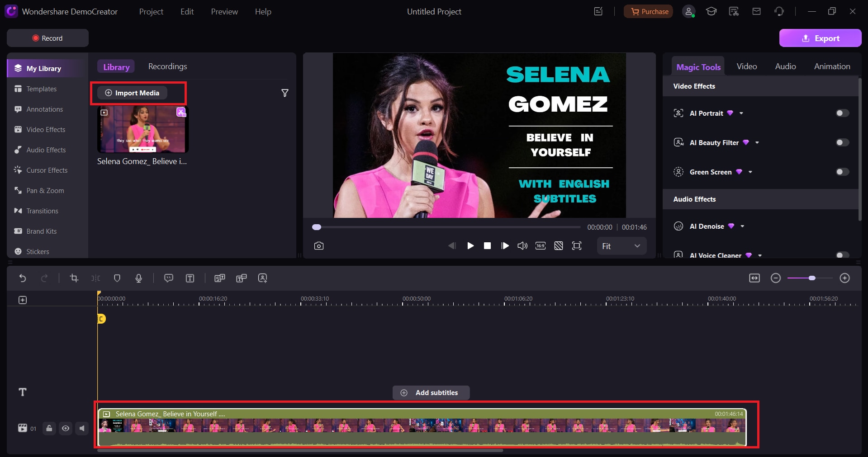Add a marker with the shield icon
This screenshot has width=868, height=457.
(117, 278)
